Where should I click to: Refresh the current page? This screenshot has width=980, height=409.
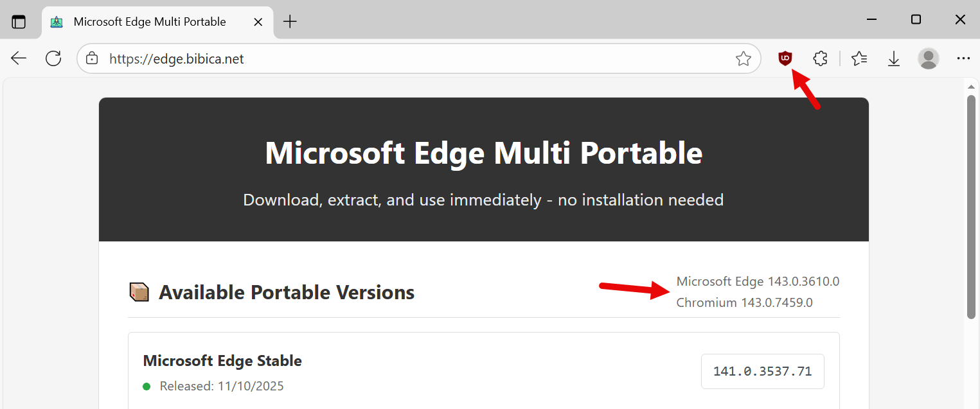(x=53, y=58)
